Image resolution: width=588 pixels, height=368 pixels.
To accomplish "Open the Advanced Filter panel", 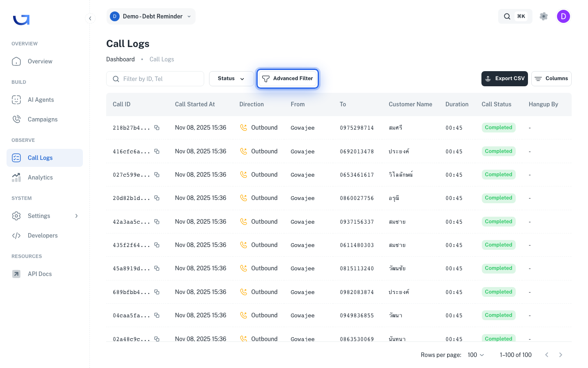I will pos(287,79).
